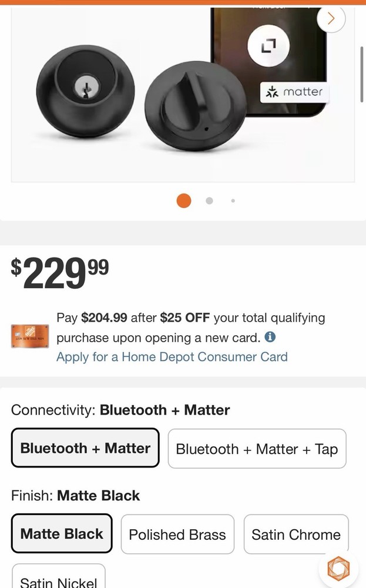Select the third carousel indicator dot
Screen dimensions: 366x588
point(233,201)
